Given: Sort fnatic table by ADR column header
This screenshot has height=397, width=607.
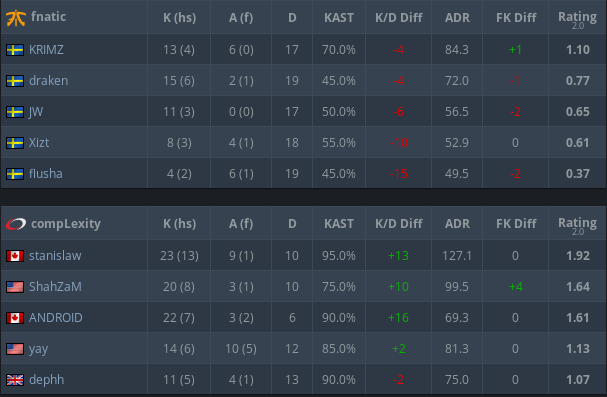Looking at the screenshot, I should pyautogui.click(x=457, y=18).
